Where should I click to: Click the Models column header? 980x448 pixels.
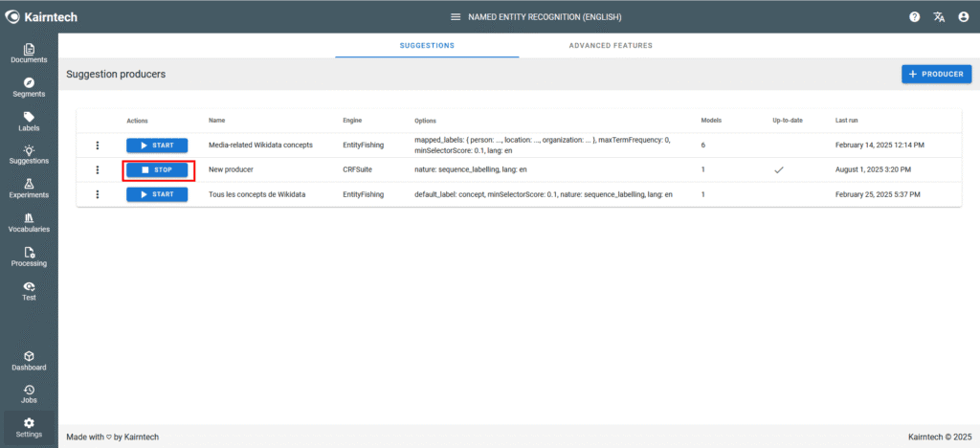pyautogui.click(x=711, y=121)
